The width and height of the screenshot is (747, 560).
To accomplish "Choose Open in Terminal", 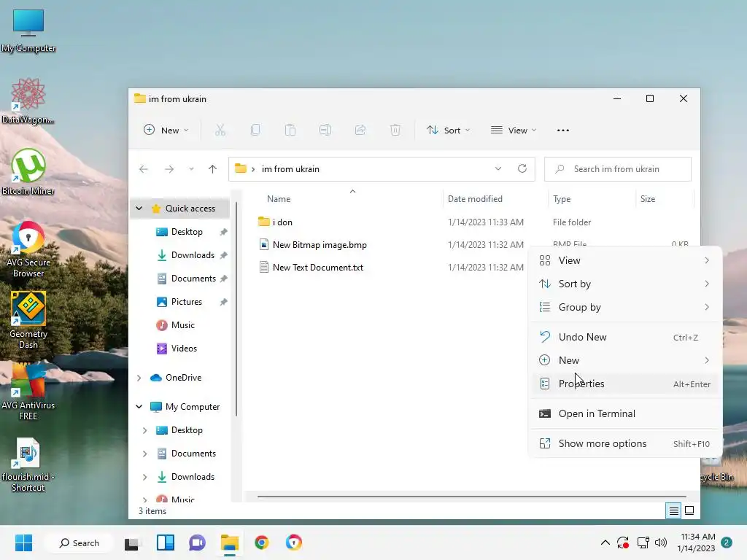I will 624,414.
